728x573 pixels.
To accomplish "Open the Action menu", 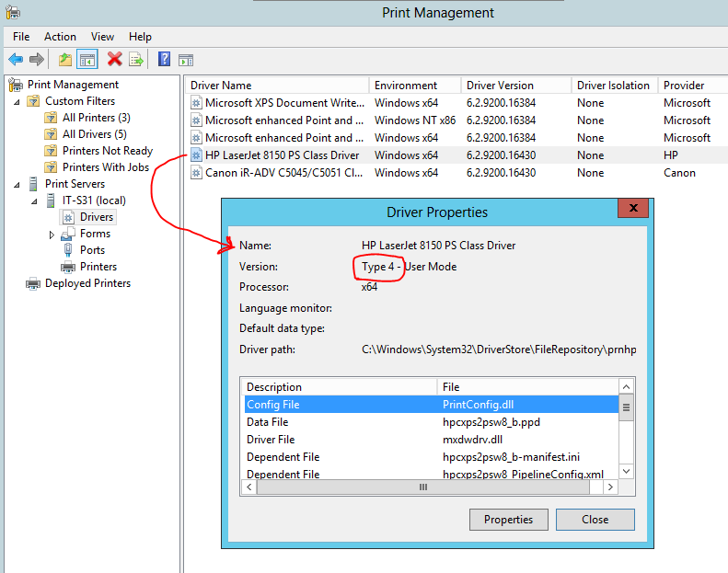I will coord(60,37).
